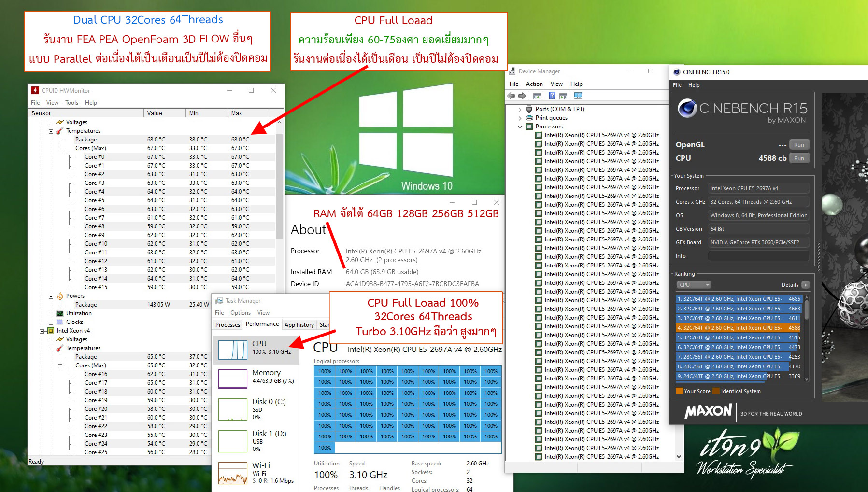This screenshot has width=868, height=492.
Task: Click the Powers flame icon in HWMonitor
Action: (x=60, y=296)
